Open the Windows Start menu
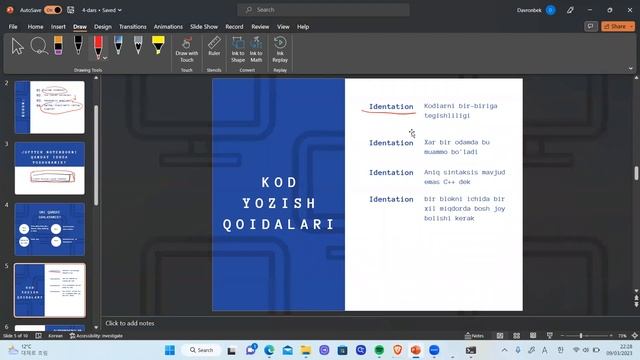The image size is (640, 360). (x=170, y=350)
